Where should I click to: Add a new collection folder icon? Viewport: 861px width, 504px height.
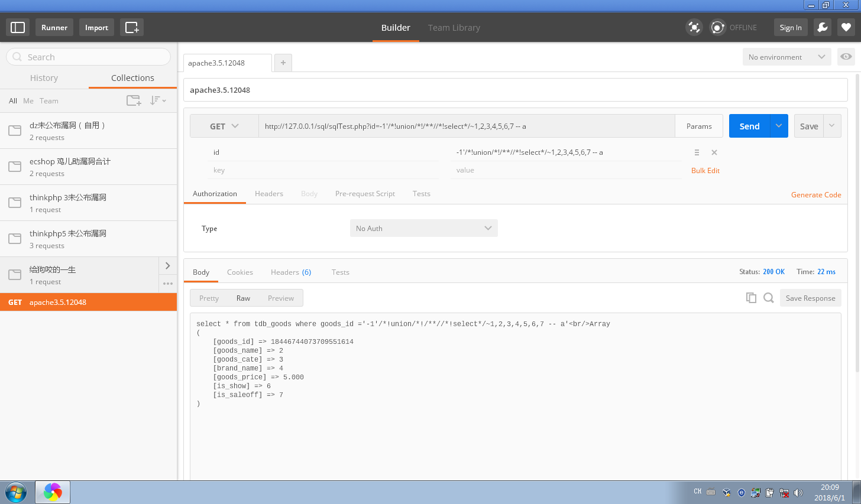pyautogui.click(x=134, y=100)
